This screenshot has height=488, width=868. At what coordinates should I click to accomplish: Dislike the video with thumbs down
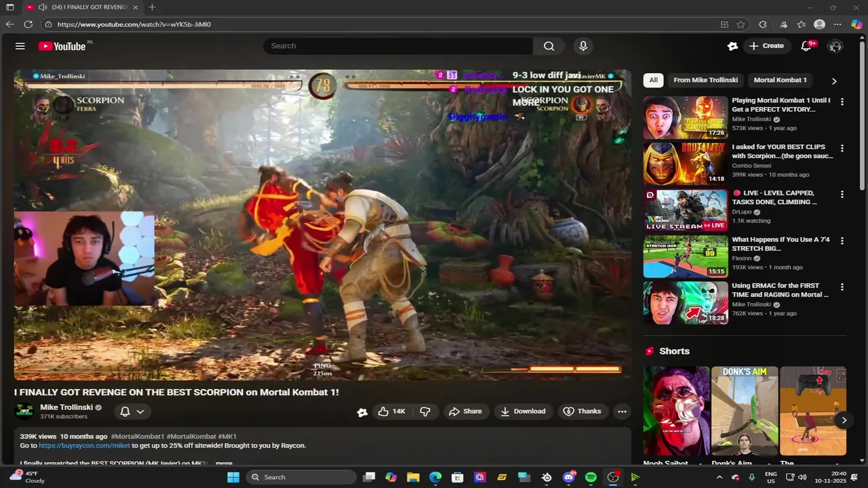425,411
